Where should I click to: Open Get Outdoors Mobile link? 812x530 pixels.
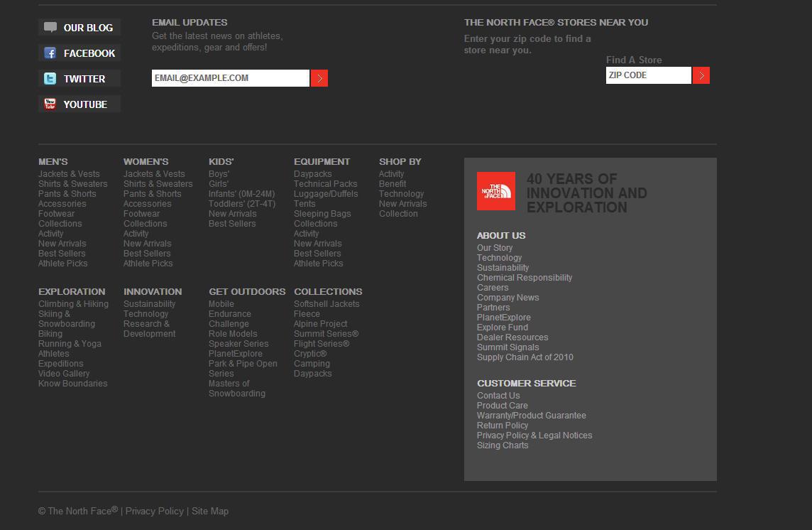[x=221, y=304]
